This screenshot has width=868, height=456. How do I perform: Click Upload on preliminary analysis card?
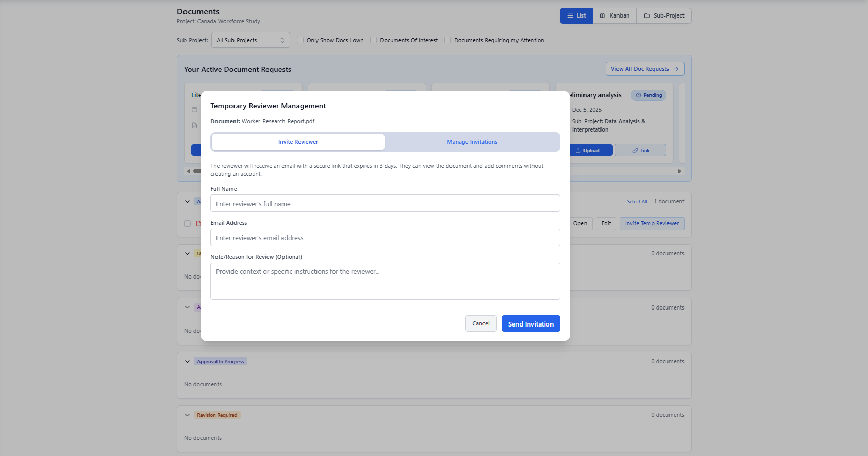click(x=591, y=150)
